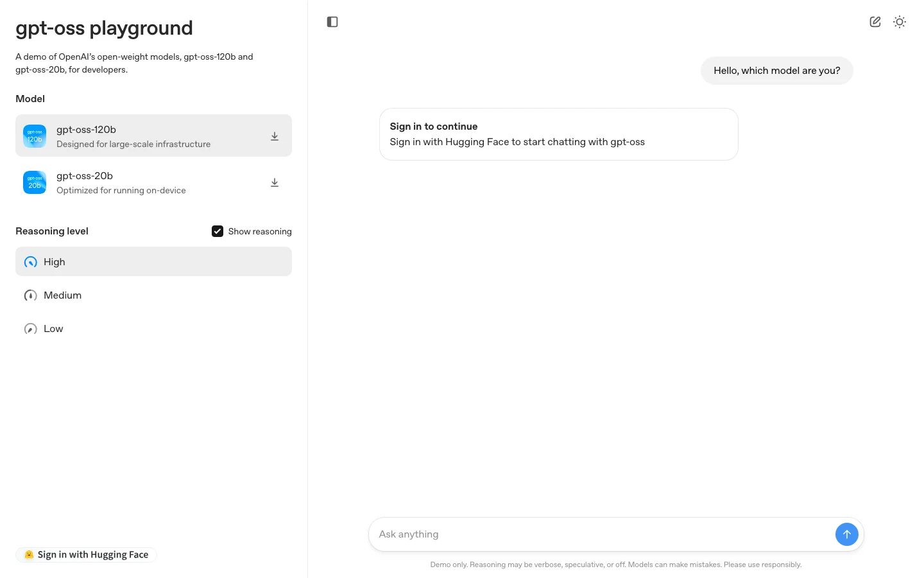Click the 'Hello, which model are you?' message

(777, 71)
